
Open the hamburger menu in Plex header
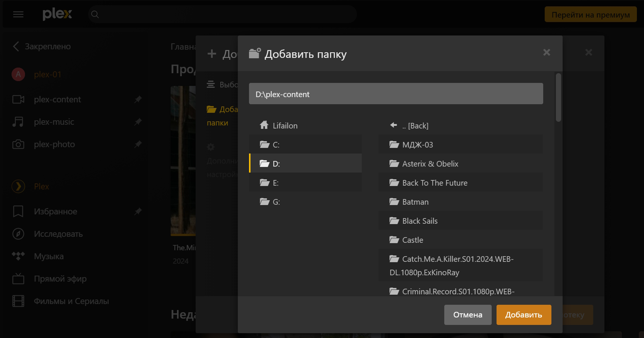tap(18, 14)
